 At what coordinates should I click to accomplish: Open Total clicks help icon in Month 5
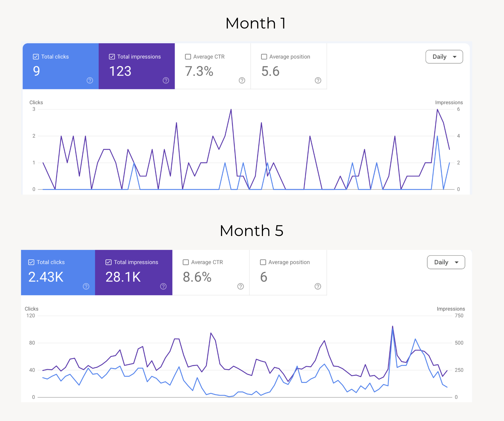pos(86,286)
